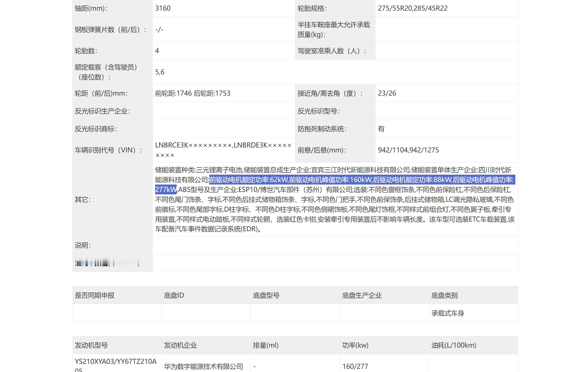The image size is (588, 372).
Task: Click the header 发动机企业
Action: (181, 345)
